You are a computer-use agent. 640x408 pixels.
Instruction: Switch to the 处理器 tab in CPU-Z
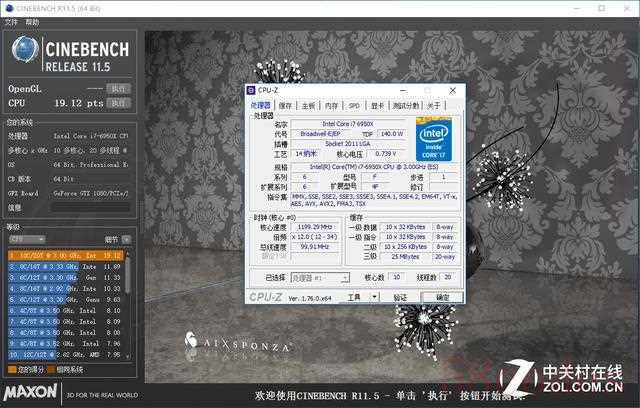260,105
